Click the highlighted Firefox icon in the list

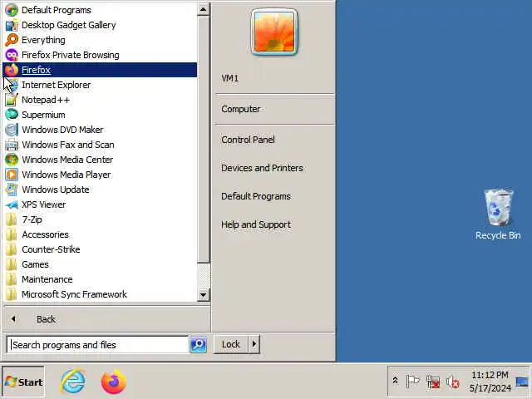point(12,70)
